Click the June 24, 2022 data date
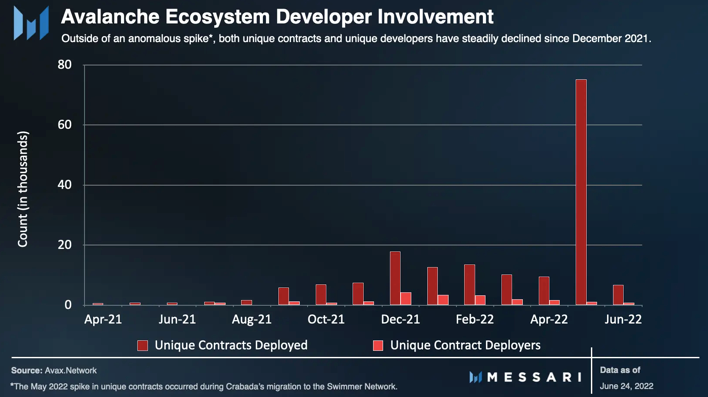Viewport: 708px width, 397px height. tap(626, 386)
